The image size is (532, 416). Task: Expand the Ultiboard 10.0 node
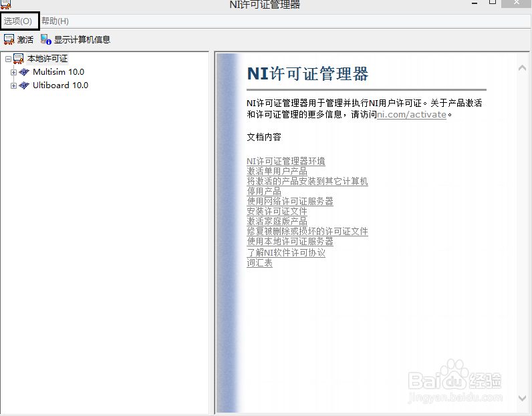[x=13, y=85]
